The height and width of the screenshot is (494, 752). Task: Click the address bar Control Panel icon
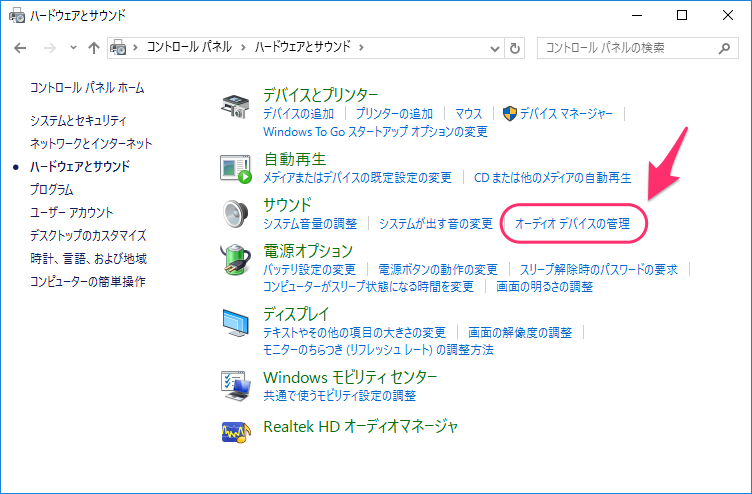[118, 48]
